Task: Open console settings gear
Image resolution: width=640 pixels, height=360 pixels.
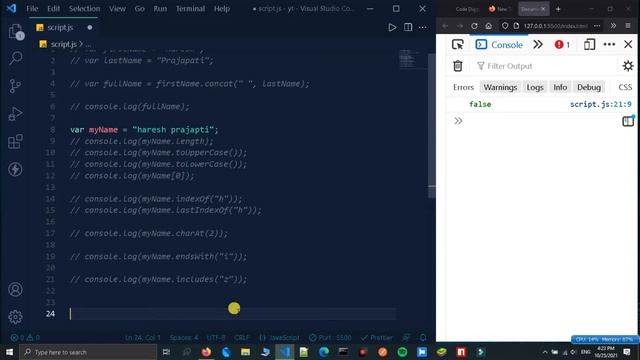Action: click(628, 66)
